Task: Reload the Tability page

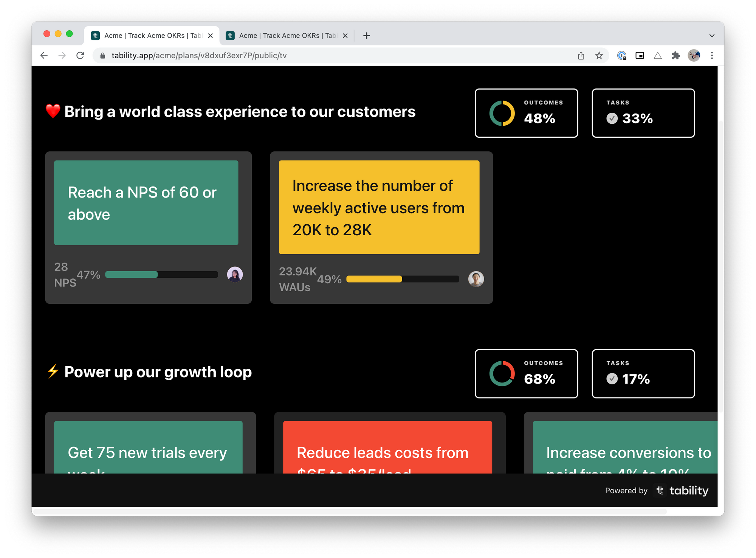Action: tap(80, 56)
